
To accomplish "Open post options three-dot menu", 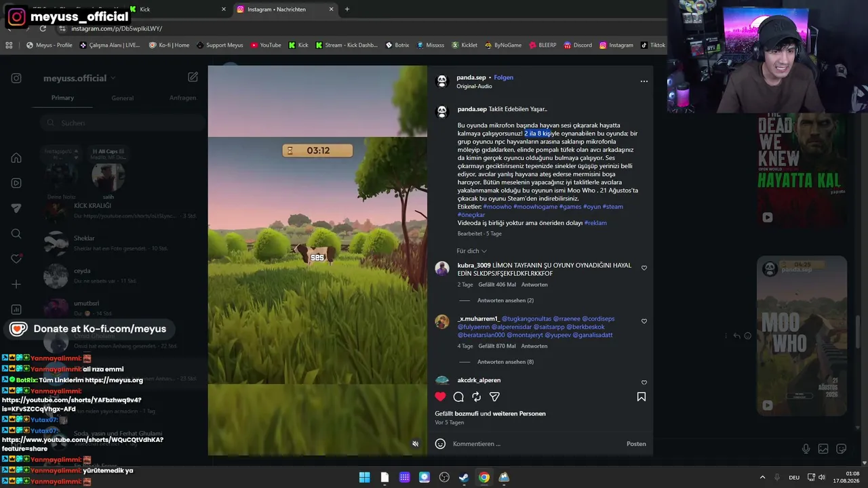I will pyautogui.click(x=644, y=81).
